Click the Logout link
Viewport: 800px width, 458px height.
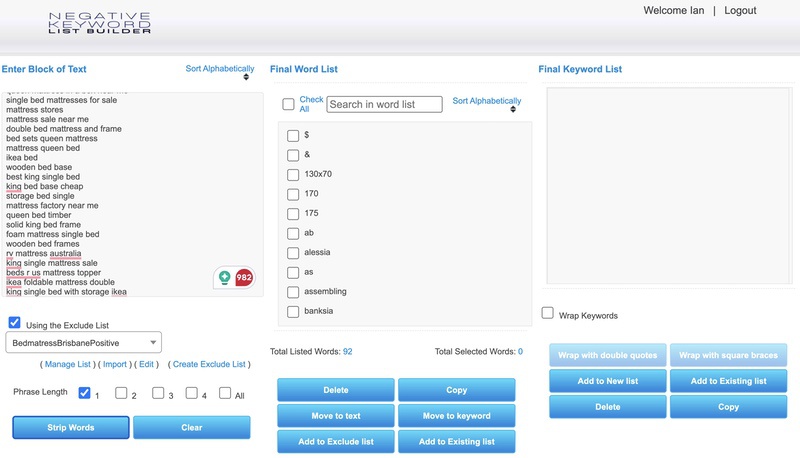tap(740, 10)
